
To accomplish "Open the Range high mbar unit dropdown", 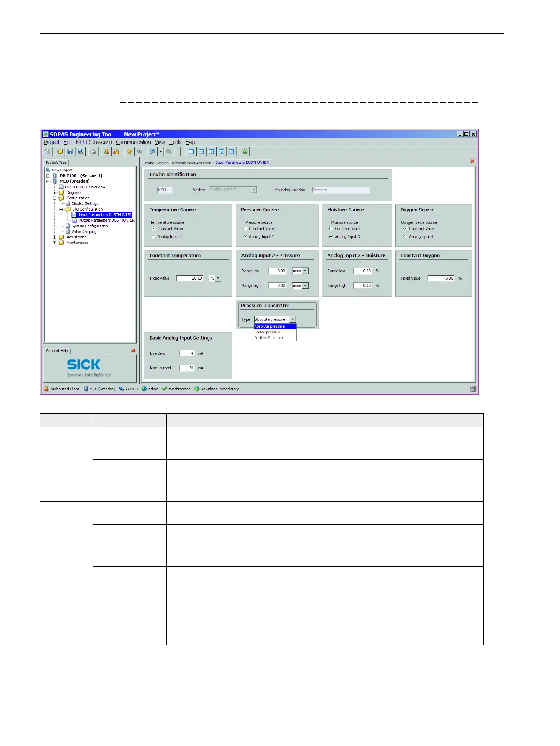I will [x=305, y=285].
